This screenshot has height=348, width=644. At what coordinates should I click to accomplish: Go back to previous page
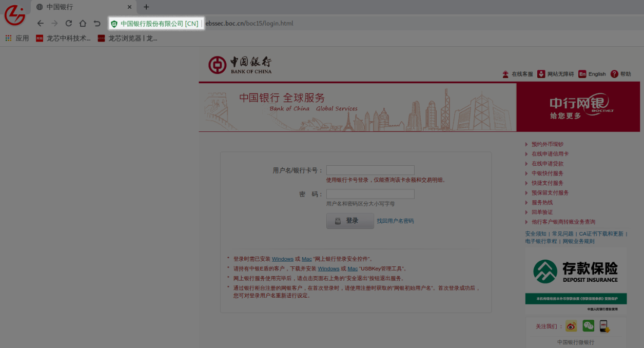[x=41, y=23]
